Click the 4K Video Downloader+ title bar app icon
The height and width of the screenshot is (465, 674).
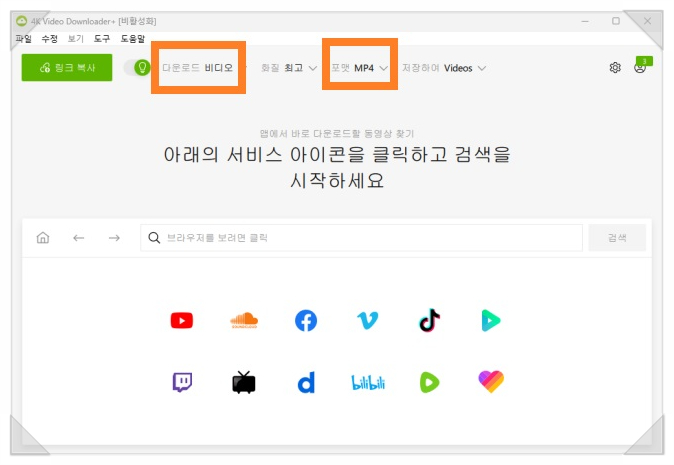[21, 21]
